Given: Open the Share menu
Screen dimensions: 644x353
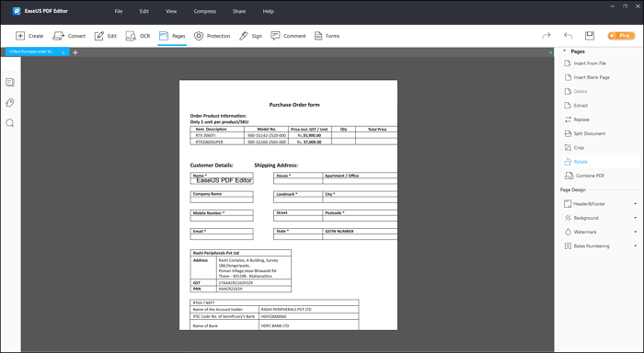Looking at the screenshot, I should coord(239,12).
